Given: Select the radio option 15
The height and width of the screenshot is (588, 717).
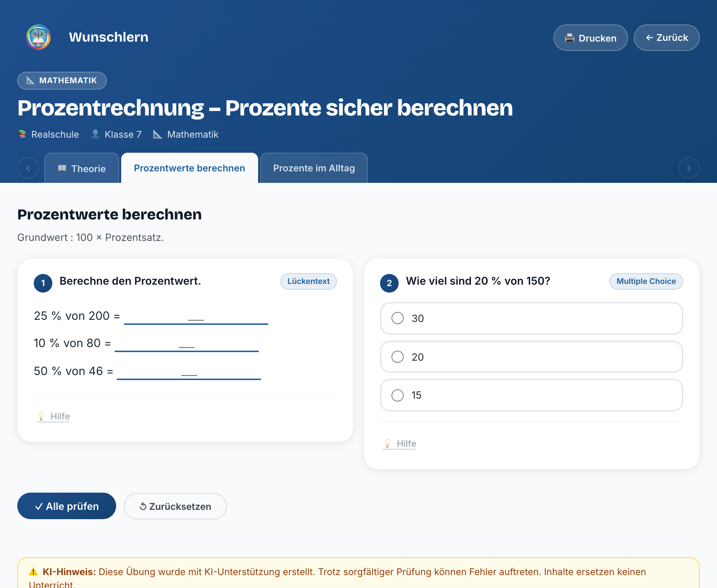Looking at the screenshot, I should pos(531,395).
